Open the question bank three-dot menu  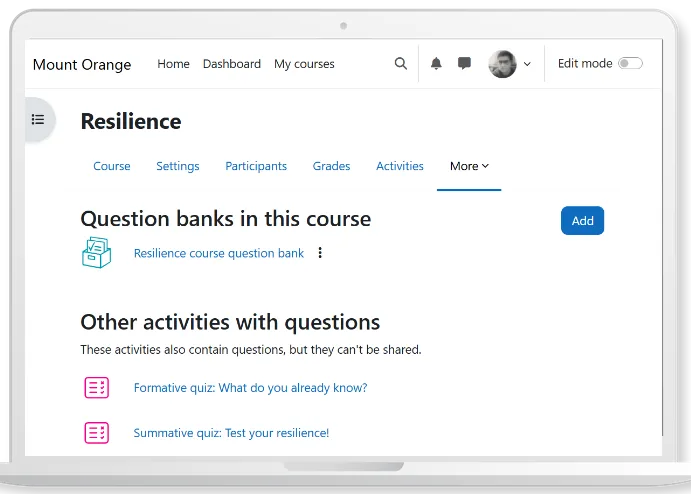point(320,253)
